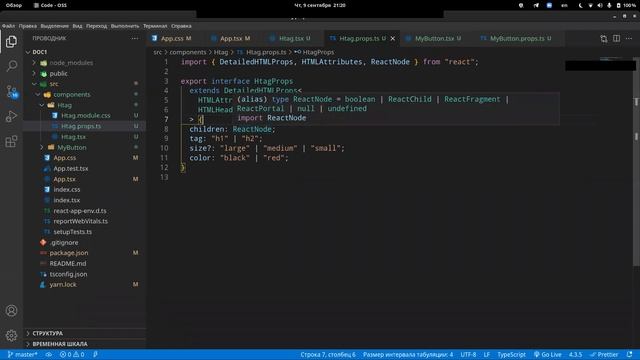This screenshot has height=360, width=640.
Task: Open package.json file
Action: pyautogui.click(x=69, y=253)
